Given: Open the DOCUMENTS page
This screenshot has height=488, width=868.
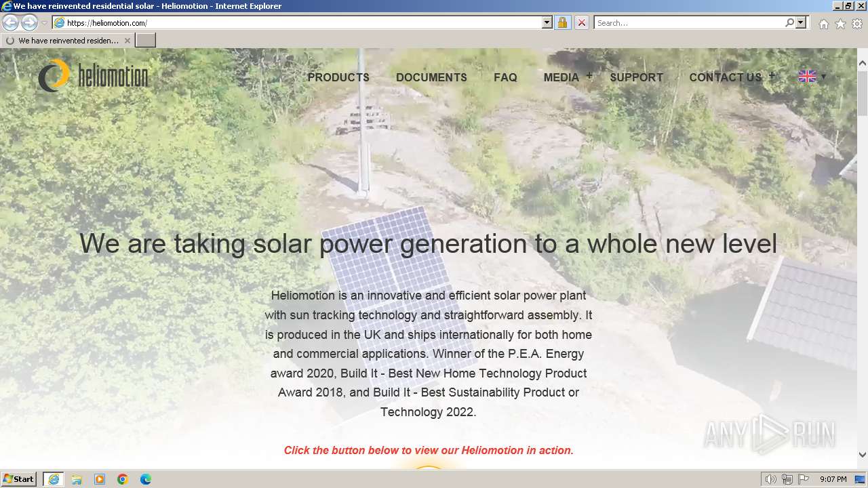Looking at the screenshot, I should click(x=431, y=77).
